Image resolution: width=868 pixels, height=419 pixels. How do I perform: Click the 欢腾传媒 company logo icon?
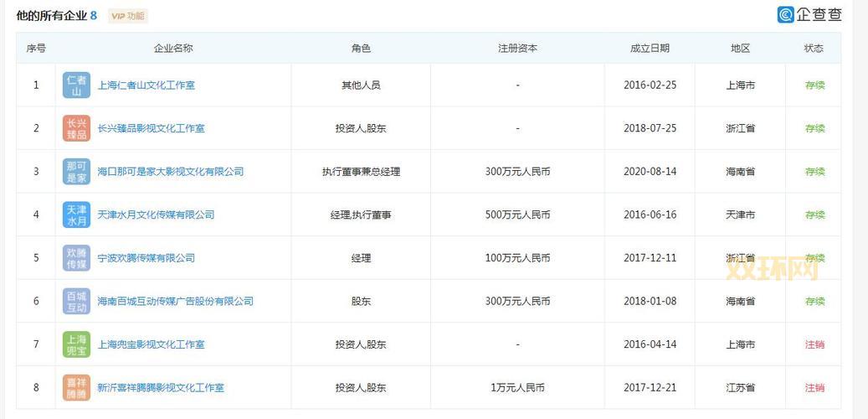76,258
